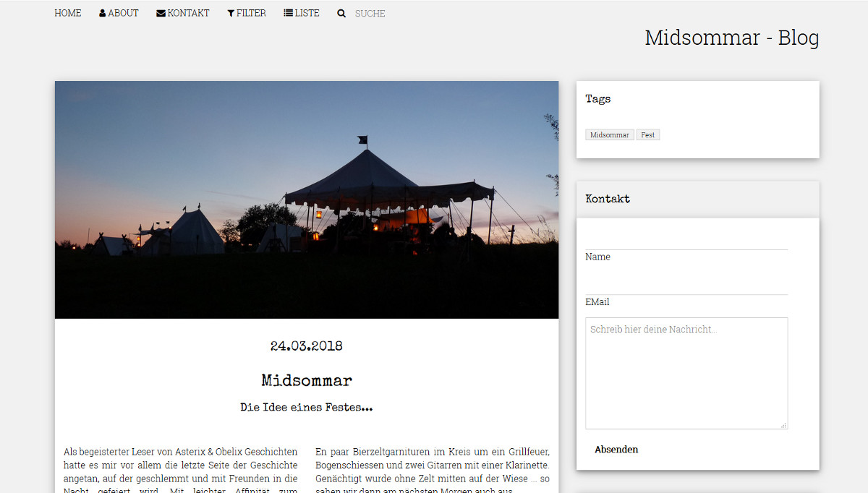Click the post title Midsommar heading
The height and width of the screenshot is (493, 868).
click(307, 380)
